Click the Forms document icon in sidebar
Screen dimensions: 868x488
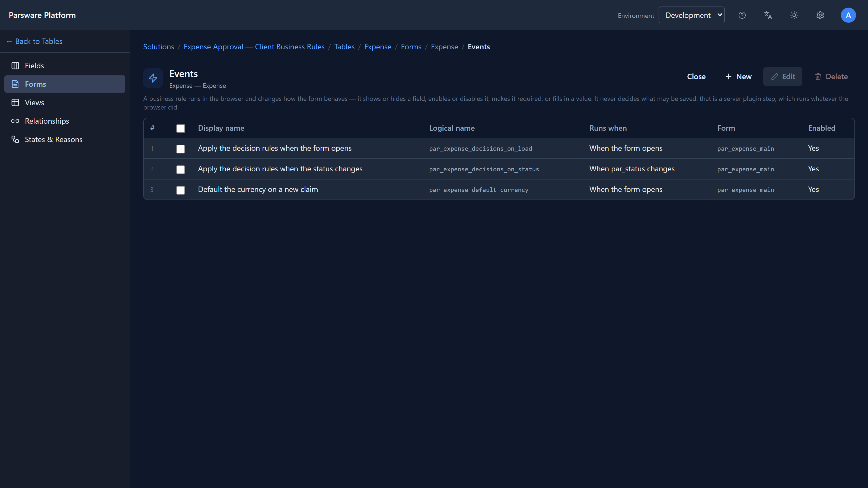pos(15,84)
